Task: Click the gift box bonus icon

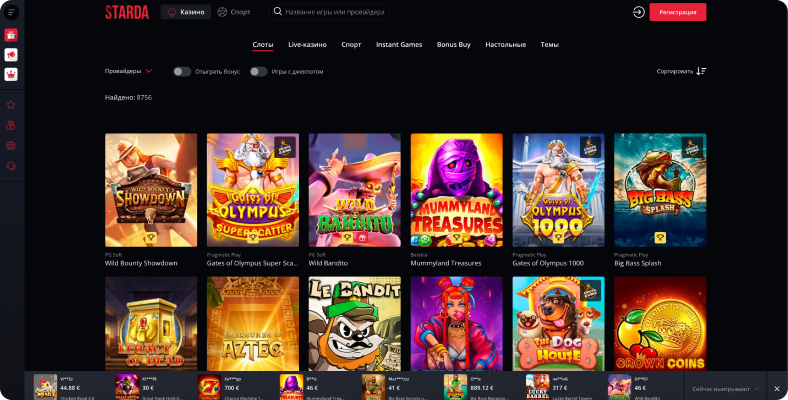Action: coord(11,35)
